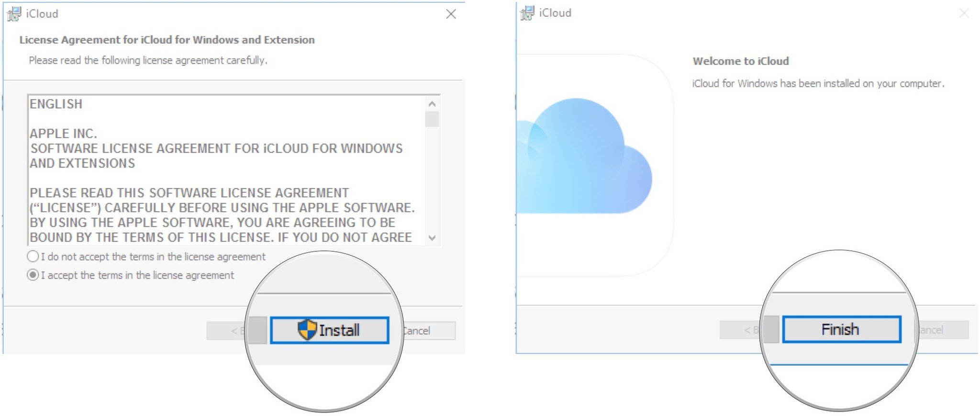The width and height of the screenshot is (980, 416).
Task: Click scroll up arrow in license text box
Action: pyautogui.click(x=432, y=104)
